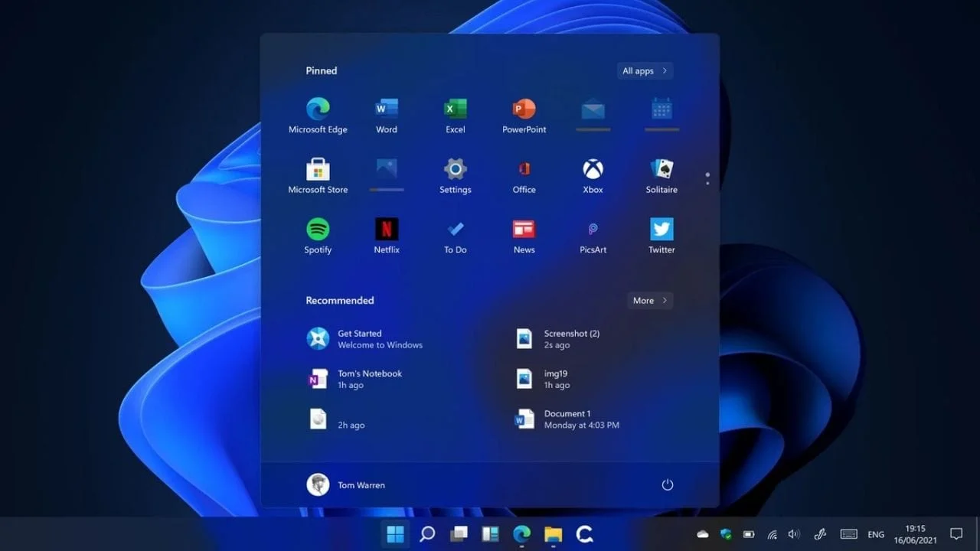This screenshot has width=980, height=551.
Task: Open Get Started recommended item
Action: click(x=365, y=339)
